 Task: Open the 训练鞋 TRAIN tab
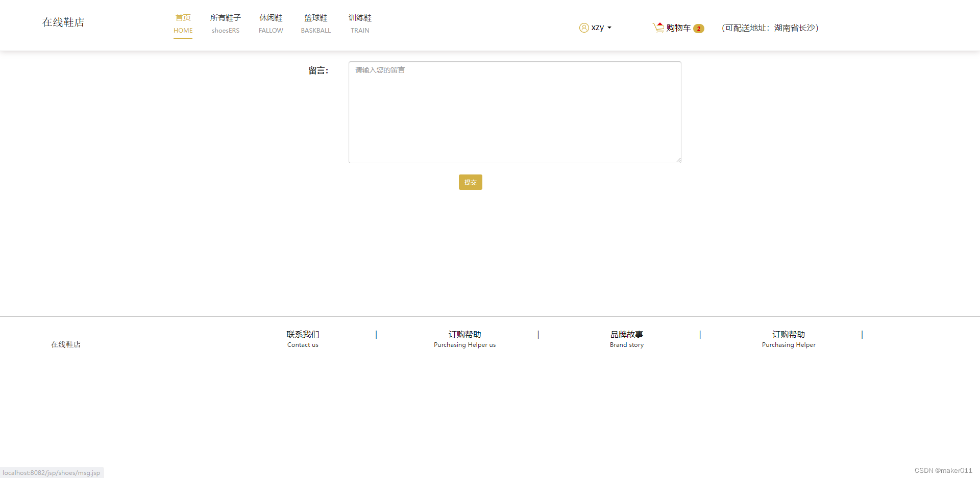tap(360, 24)
